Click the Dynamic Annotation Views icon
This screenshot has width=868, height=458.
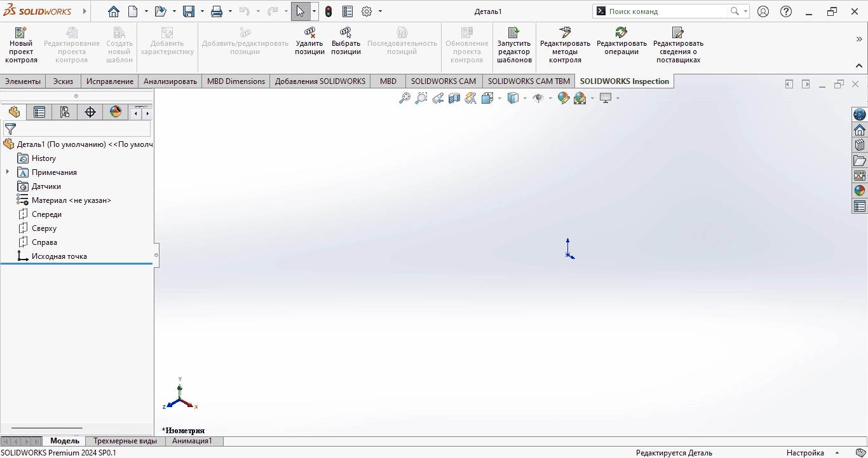point(471,98)
